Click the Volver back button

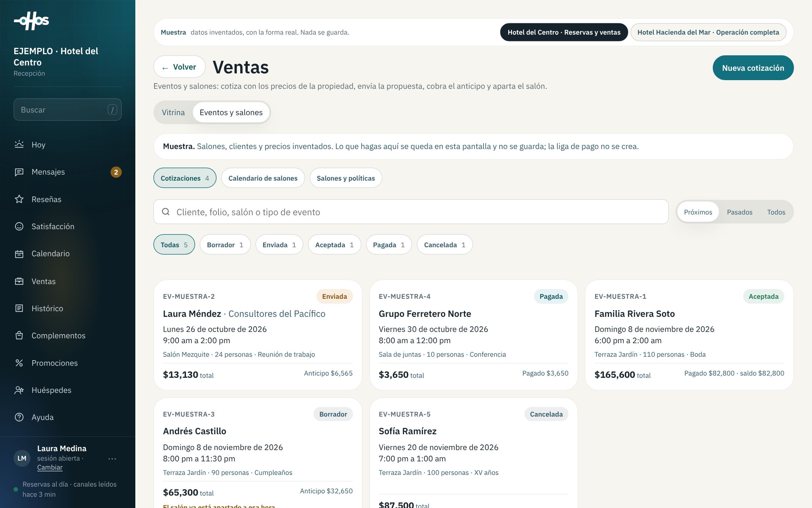179,67
